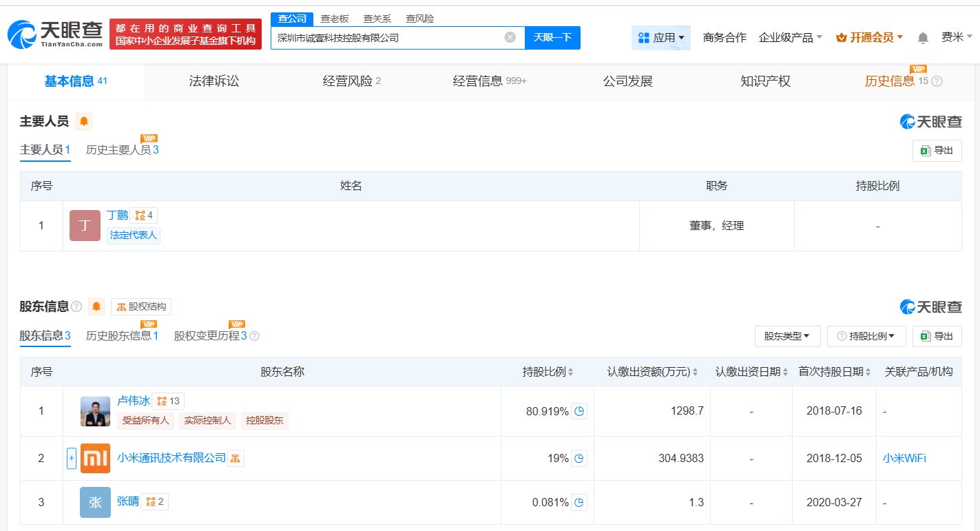980x531 pixels.
Task: Click the help icon beside 股东信息 title
Action: (76, 306)
